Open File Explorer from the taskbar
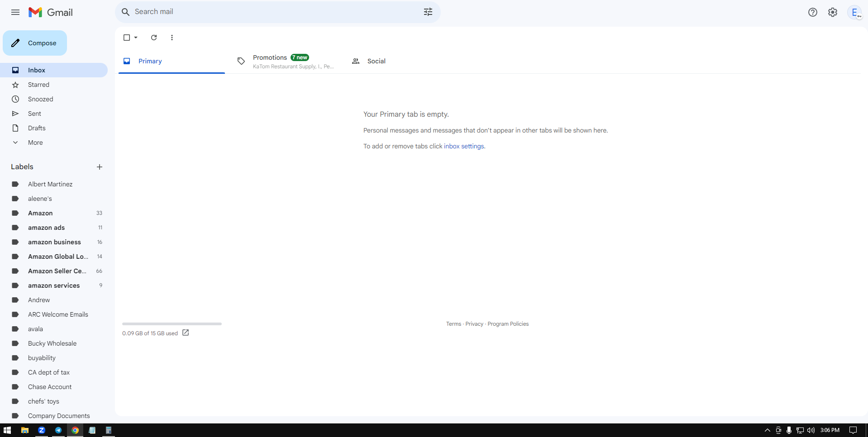 click(x=25, y=430)
